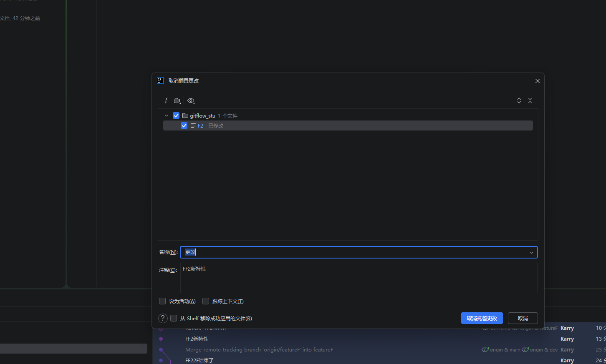This screenshot has height=364, width=606.
Task: Select the gitflow_stu 1 个文件 tree row
Action: pyautogui.click(x=348, y=115)
